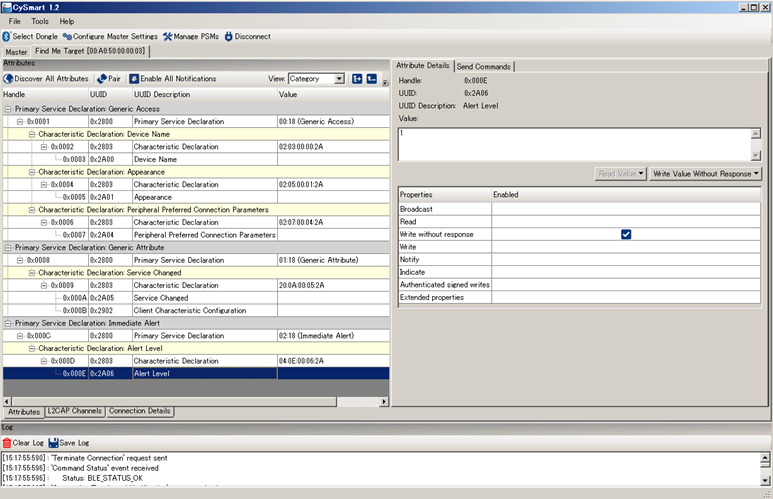Collapse the Generic Access service group

(x=8, y=109)
